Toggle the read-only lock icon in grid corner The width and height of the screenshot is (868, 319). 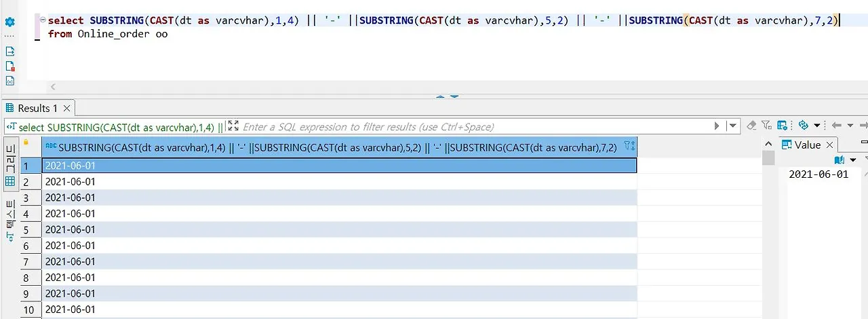[x=26, y=143]
